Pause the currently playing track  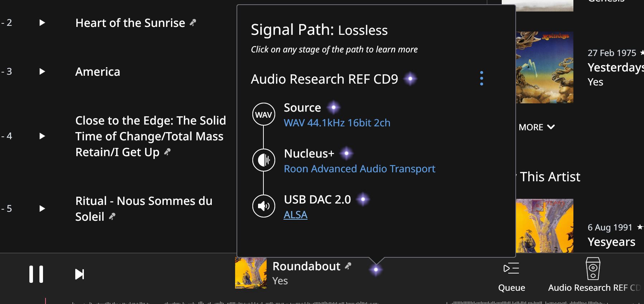click(36, 274)
